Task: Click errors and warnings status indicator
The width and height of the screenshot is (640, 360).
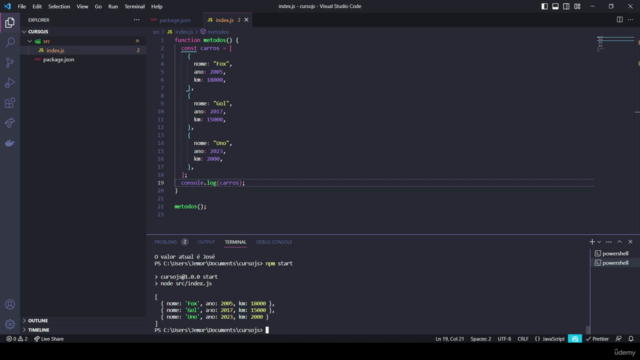Action: pyautogui.click(x=17, y=339)
